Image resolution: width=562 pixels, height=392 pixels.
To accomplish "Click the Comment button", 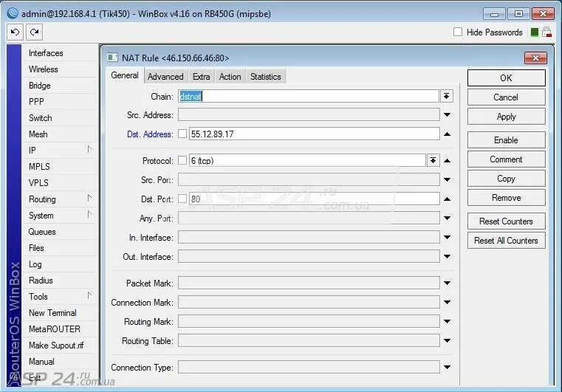I will 506,159.
